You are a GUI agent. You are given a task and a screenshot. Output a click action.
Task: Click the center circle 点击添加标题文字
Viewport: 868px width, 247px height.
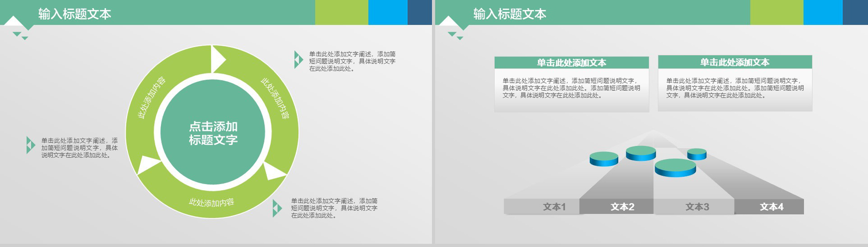(x=213, y=133)
